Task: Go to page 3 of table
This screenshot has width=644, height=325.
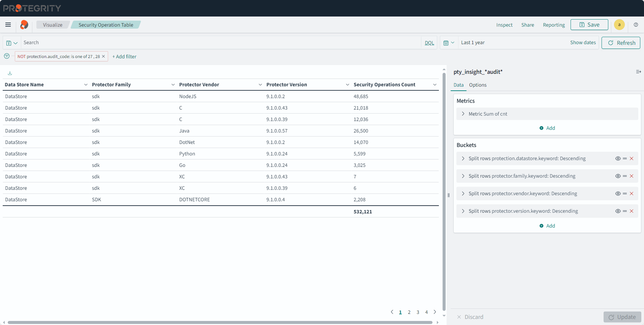Action: click(x=418, y=312)
